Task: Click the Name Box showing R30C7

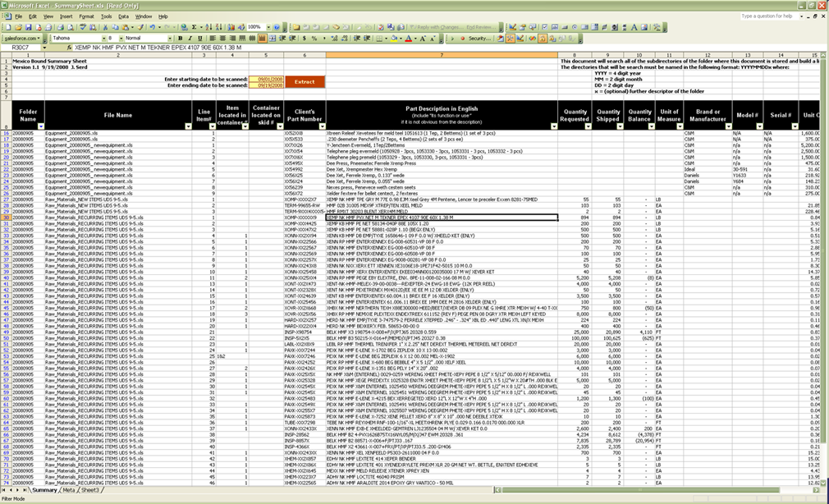Action: pyautogui.click(x=21, y=48)
